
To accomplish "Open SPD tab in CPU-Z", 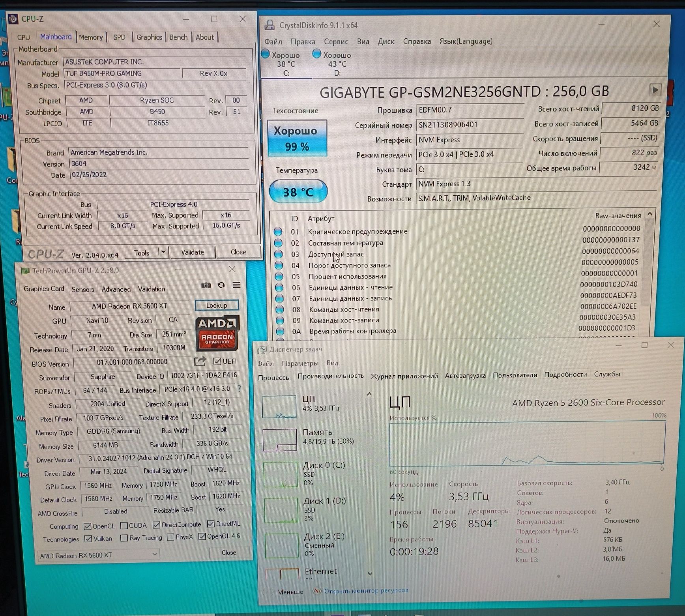I will 119,37.
